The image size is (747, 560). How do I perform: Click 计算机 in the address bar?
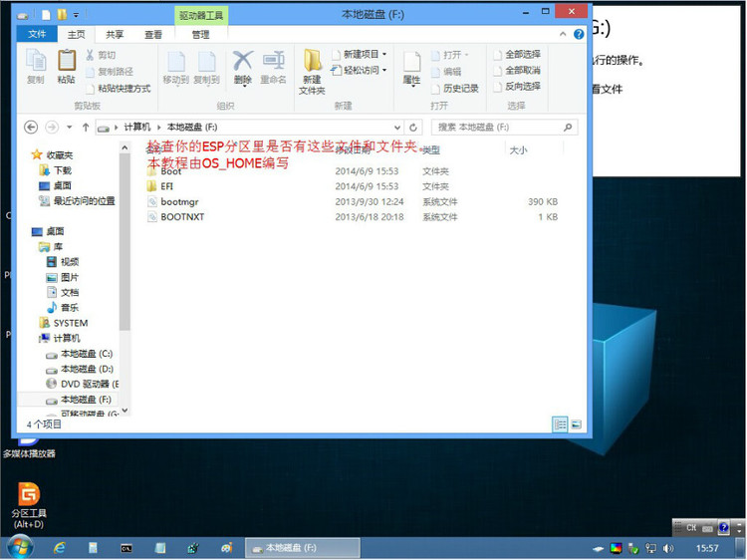point(137,127)
